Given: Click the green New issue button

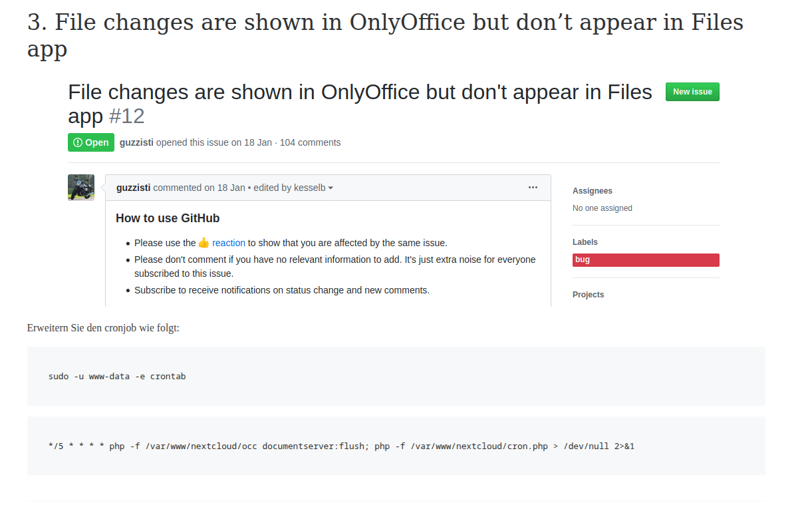Looking at the screenshot, I should [692, 92].
